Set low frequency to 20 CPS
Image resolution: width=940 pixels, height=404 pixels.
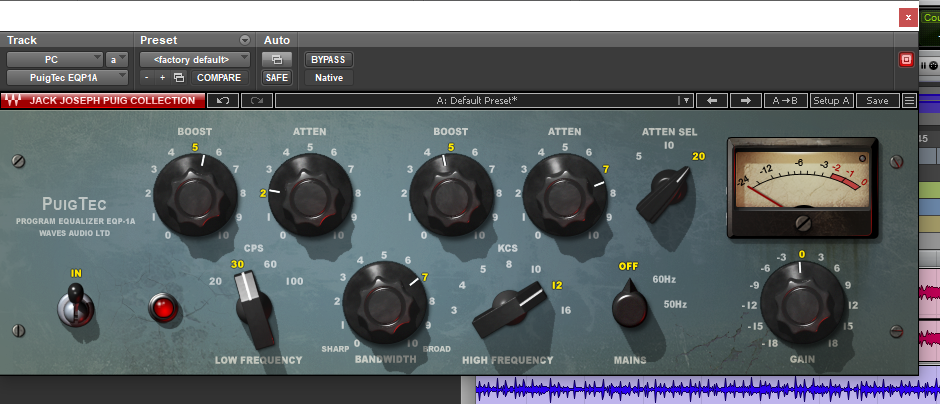click(x=215, y=281)
